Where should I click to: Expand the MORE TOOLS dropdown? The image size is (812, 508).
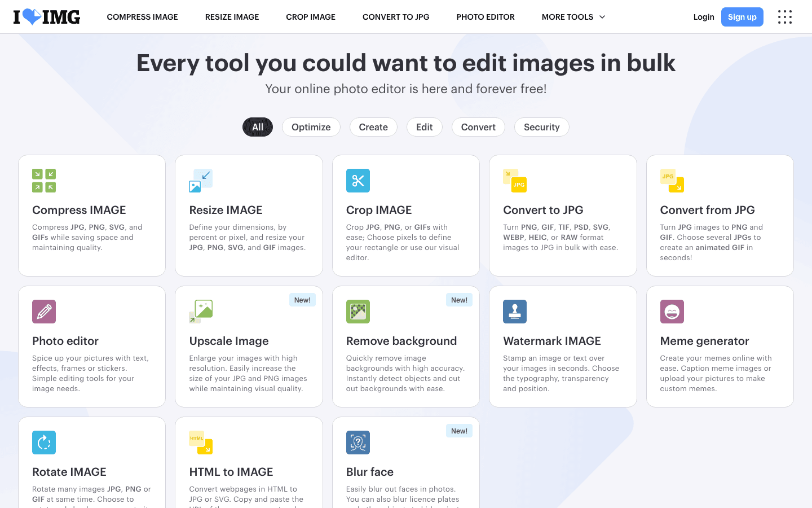[x=573, y=17]
